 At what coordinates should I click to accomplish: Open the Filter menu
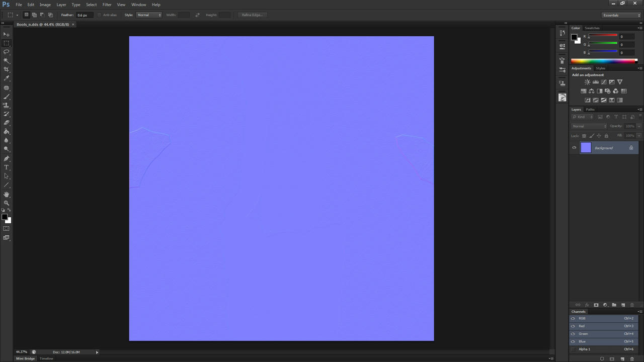click(x=107, y=5)
